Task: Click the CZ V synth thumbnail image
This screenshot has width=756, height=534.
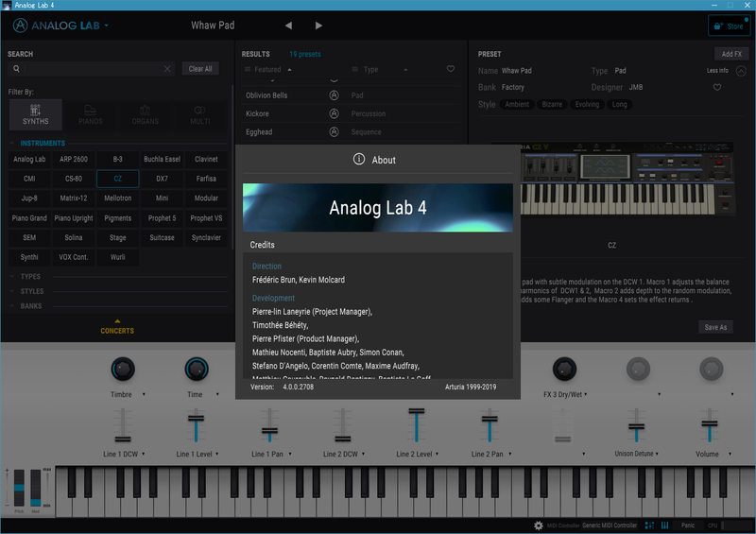Action: 627,179
